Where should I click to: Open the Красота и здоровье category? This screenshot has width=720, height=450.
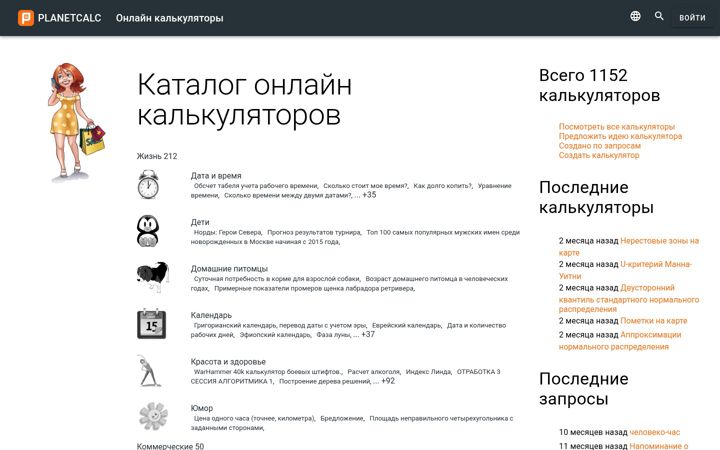pyautogui.click(x=228, y=361)
